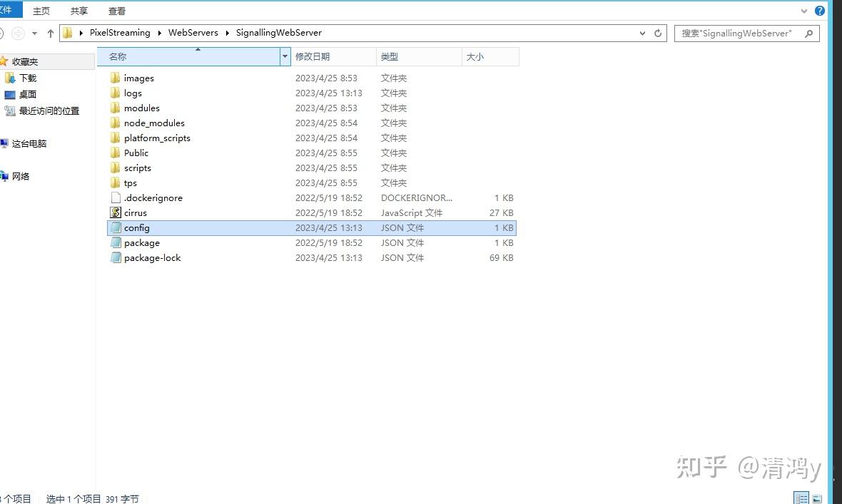This screenshot has width=842, height=504.
Task: Open the 桌面 desktop sidebar item
Action: 21,95
